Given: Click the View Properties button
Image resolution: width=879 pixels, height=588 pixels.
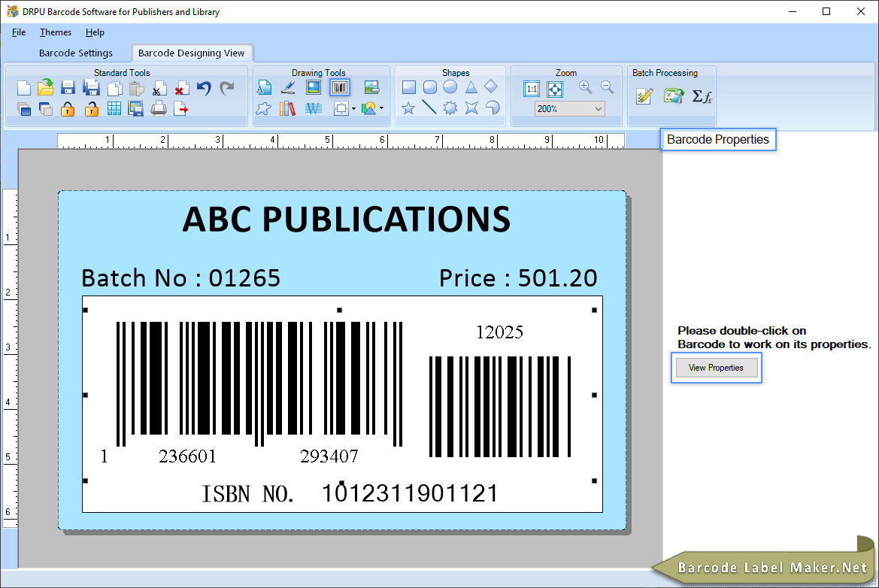Looking at the screenshot, I should [x=717, y=368].
